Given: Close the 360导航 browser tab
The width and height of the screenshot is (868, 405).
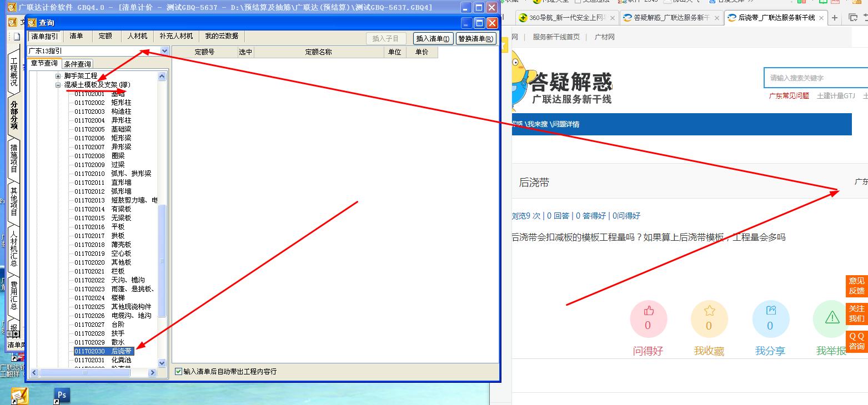Looking at the screenshot, I should pos(611,18).
